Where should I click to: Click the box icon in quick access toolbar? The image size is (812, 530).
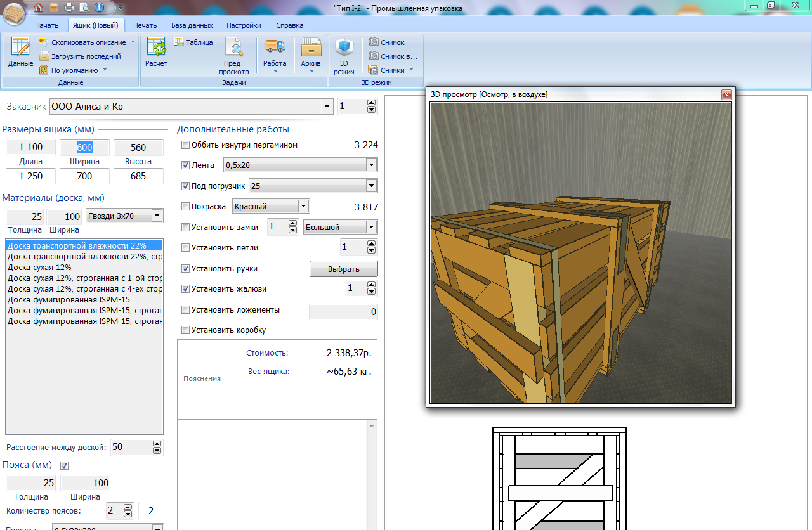click(x=54, y=8)
